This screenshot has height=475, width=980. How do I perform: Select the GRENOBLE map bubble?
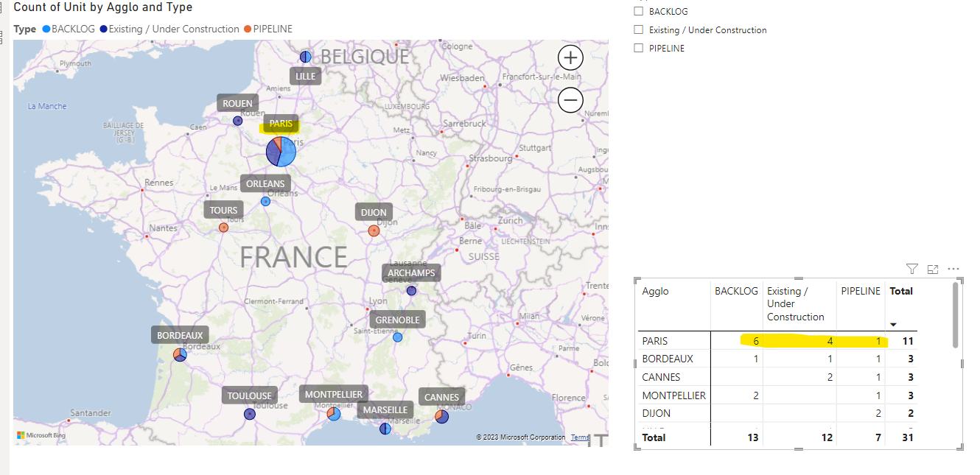[397, 337]
